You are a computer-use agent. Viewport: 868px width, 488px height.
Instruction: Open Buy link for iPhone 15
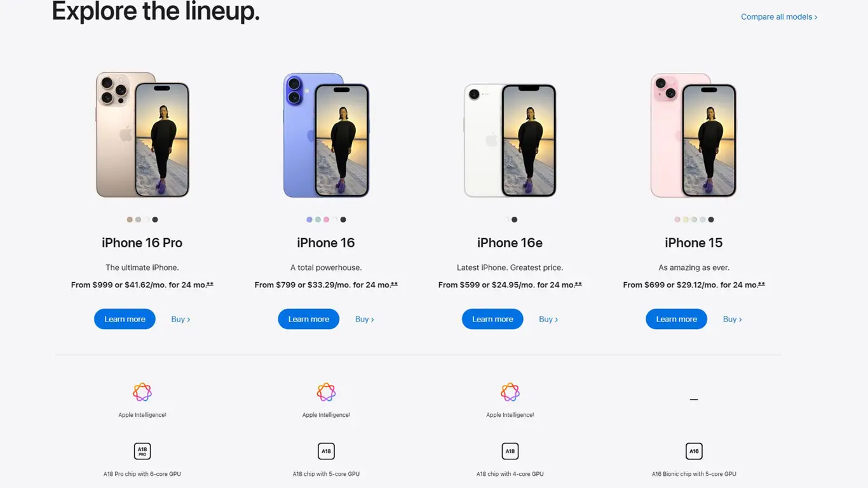[732, 319]
